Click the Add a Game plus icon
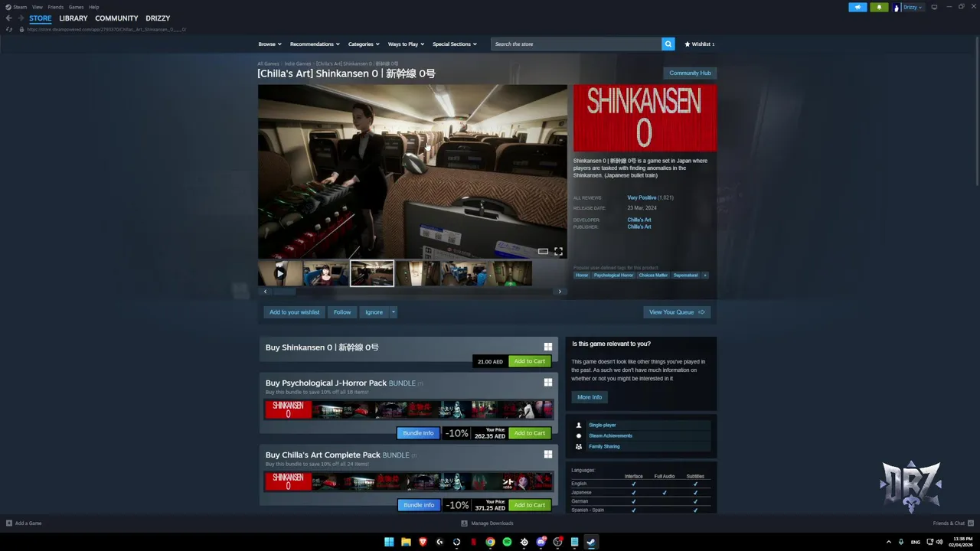 (x=9, y=523)
